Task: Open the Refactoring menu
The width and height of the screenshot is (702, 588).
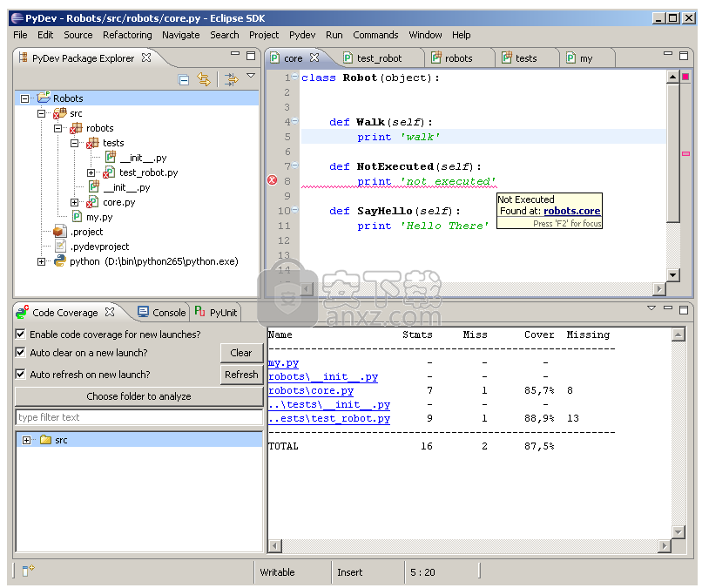Action: coord(127,35)
